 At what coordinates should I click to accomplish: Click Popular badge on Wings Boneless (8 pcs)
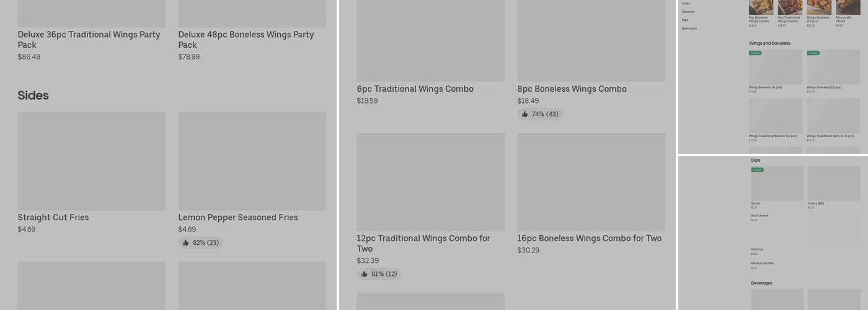[755, 53]
